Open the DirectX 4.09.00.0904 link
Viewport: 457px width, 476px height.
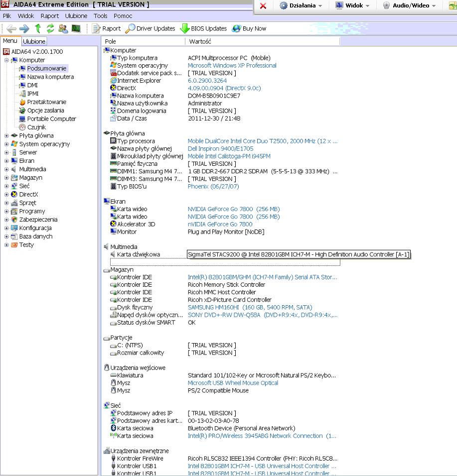coord(224,88)
